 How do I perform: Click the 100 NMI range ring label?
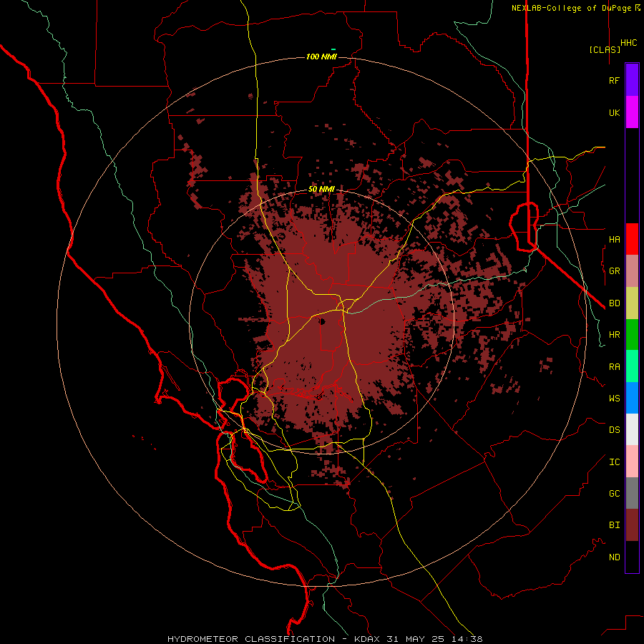tap(321, 57)
